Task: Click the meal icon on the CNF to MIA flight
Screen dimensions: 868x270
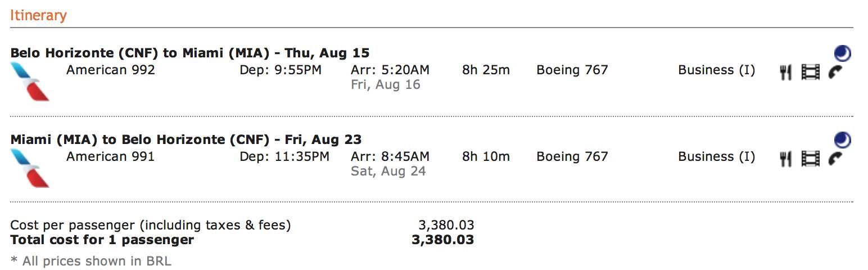Action: tap(785, 72)
